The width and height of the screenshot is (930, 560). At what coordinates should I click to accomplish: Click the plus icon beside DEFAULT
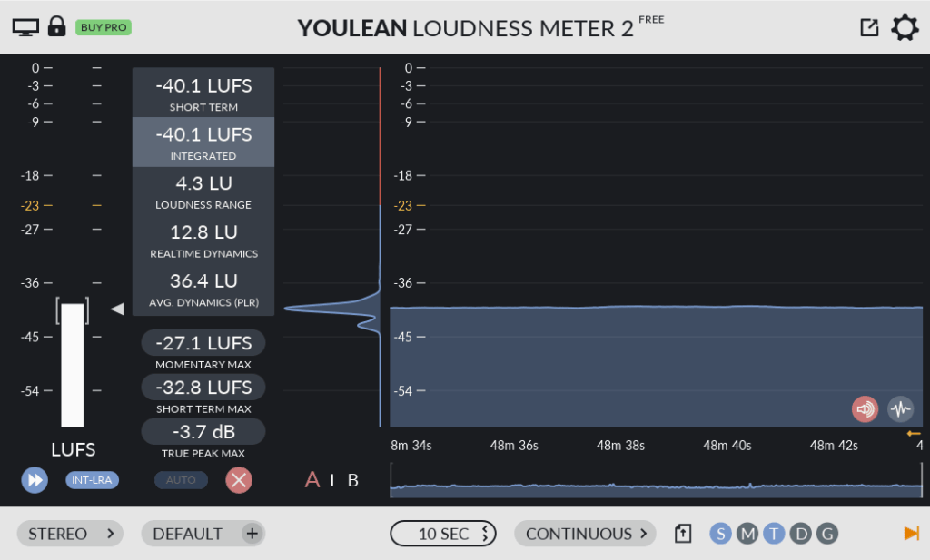252,534
